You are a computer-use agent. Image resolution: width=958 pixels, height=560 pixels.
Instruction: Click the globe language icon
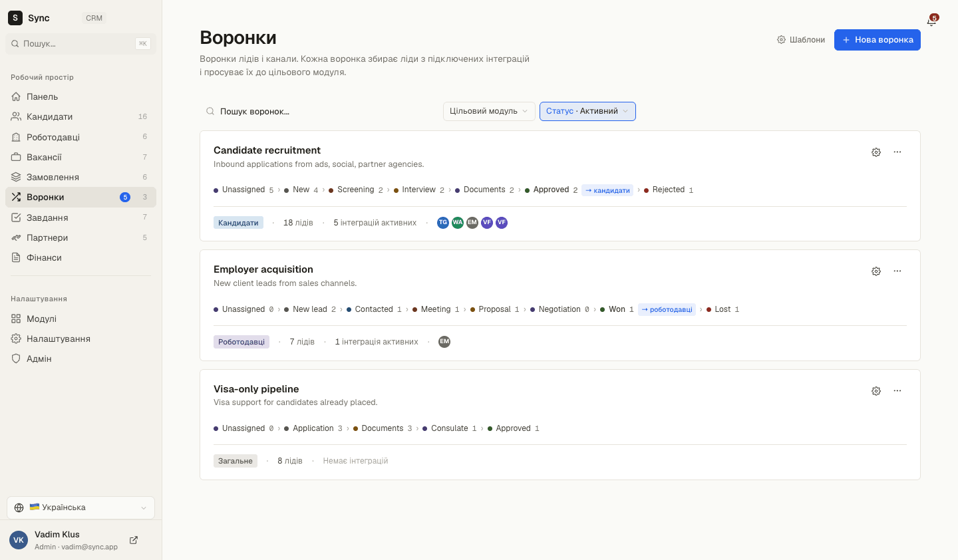(x=19, y=507)
